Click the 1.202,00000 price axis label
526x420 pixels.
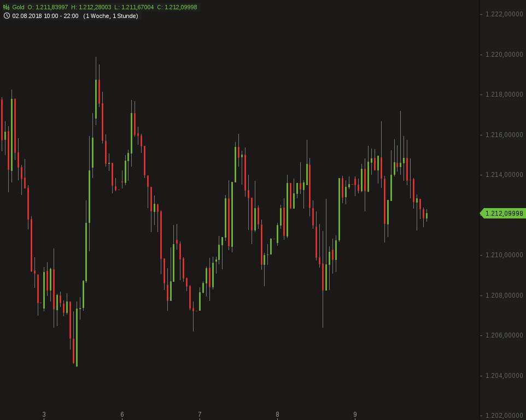504,416
